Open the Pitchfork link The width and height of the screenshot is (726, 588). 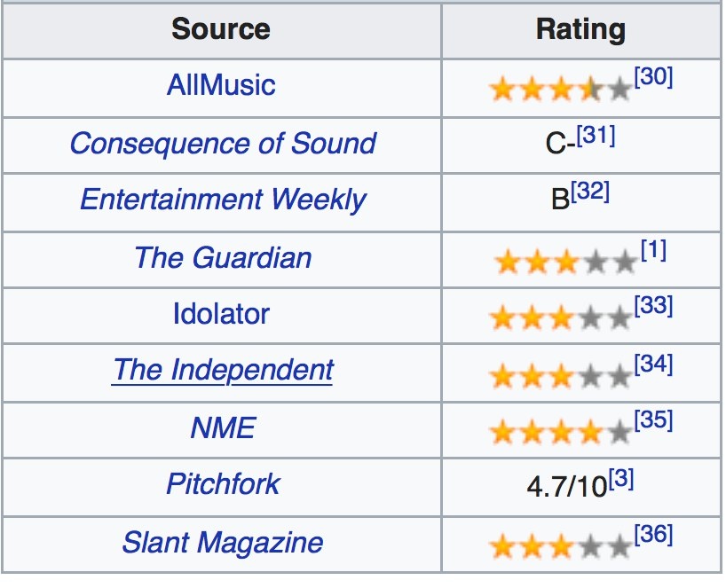(x=223, y=484)
